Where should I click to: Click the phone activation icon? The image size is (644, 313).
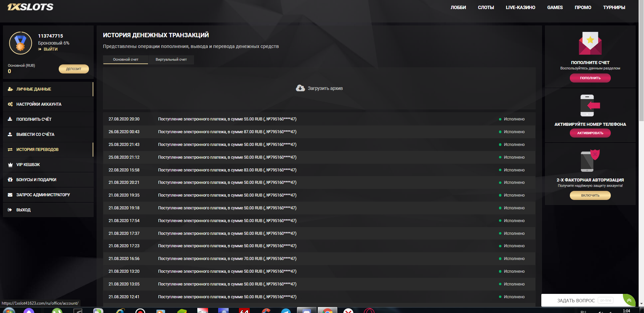pos(590,106)
